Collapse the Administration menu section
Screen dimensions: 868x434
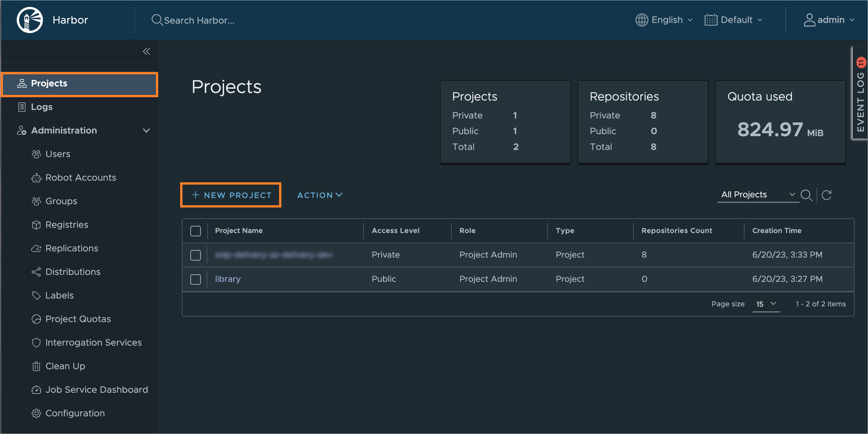click(146, 130)
